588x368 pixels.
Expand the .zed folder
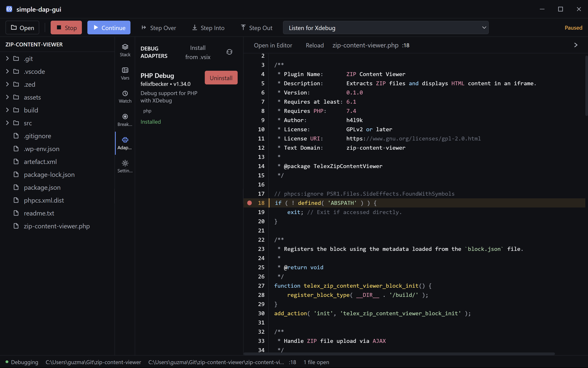pos(7,84)
